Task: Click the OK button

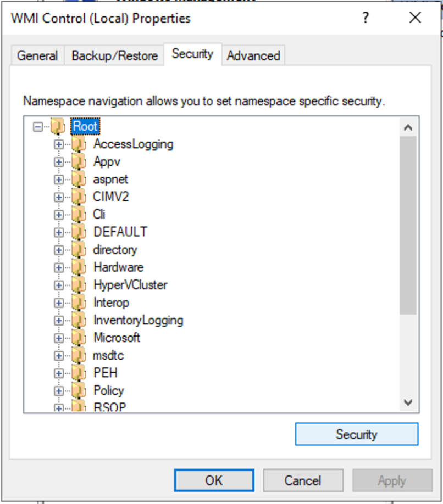Action: click(214, 480)
